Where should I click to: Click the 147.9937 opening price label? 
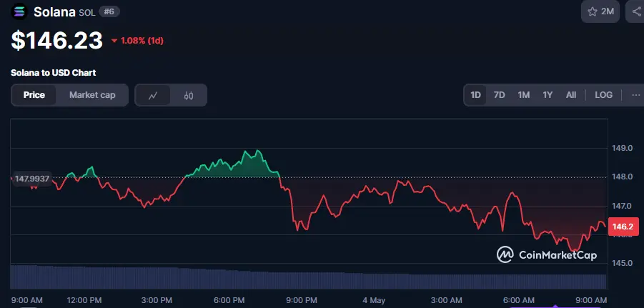[x=31, y=179]
